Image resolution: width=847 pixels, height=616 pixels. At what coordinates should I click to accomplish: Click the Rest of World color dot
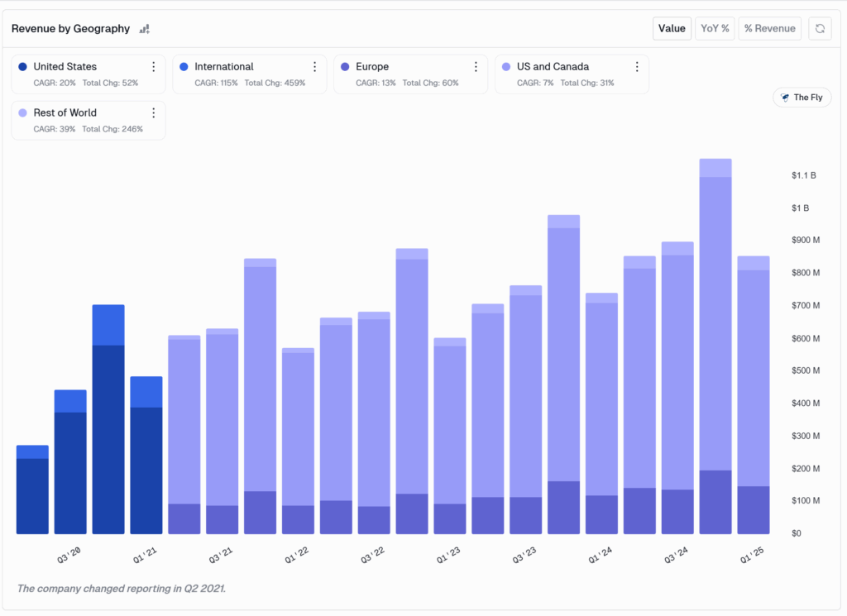point(22,113)
